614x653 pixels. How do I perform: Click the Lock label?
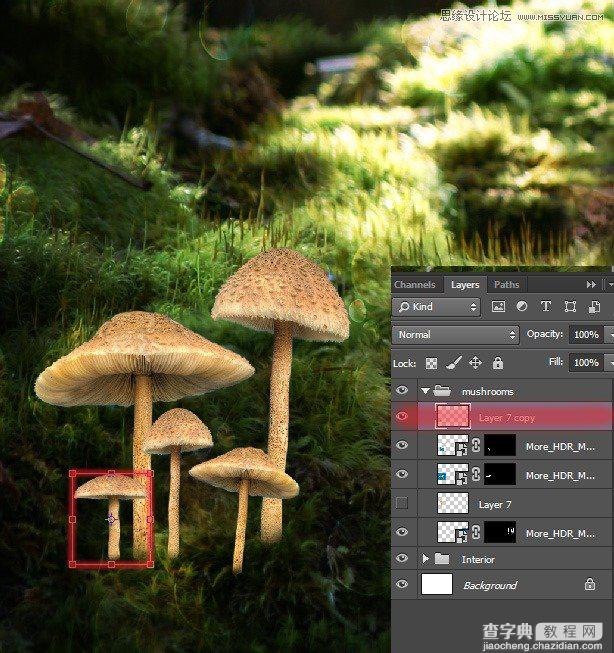tap(404, 364)
